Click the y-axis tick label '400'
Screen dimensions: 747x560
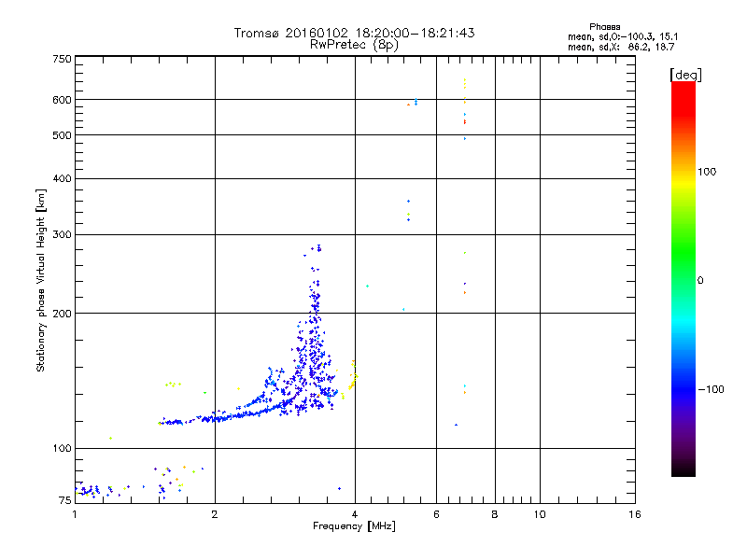point(62,178)
